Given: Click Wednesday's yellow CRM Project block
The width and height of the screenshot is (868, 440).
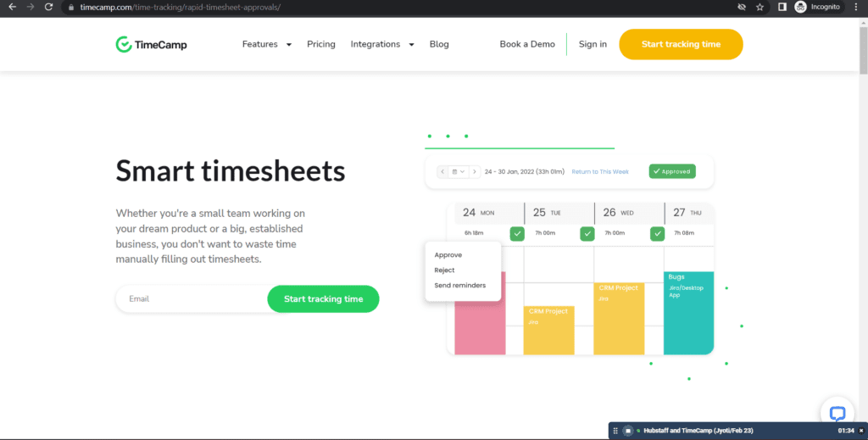Looking at the screenshot, I should [x=619, y=319].
